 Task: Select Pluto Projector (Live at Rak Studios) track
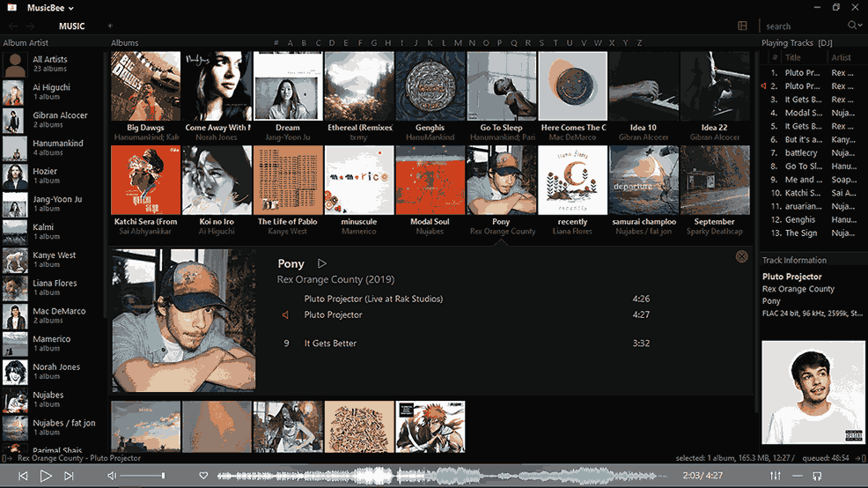tap(373, 299)
